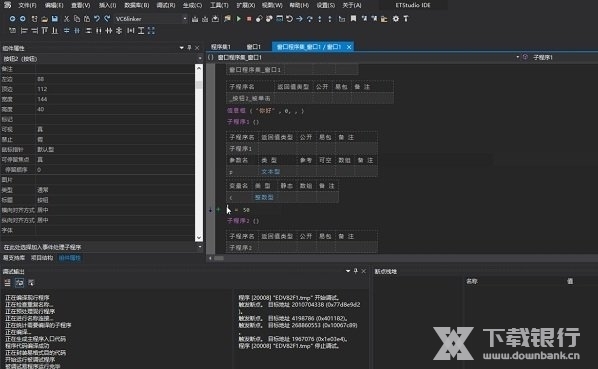Click first icon in debug output toolbar
Image resolution: width=598 pixels, height=369 pixels.
pos(8,282)
